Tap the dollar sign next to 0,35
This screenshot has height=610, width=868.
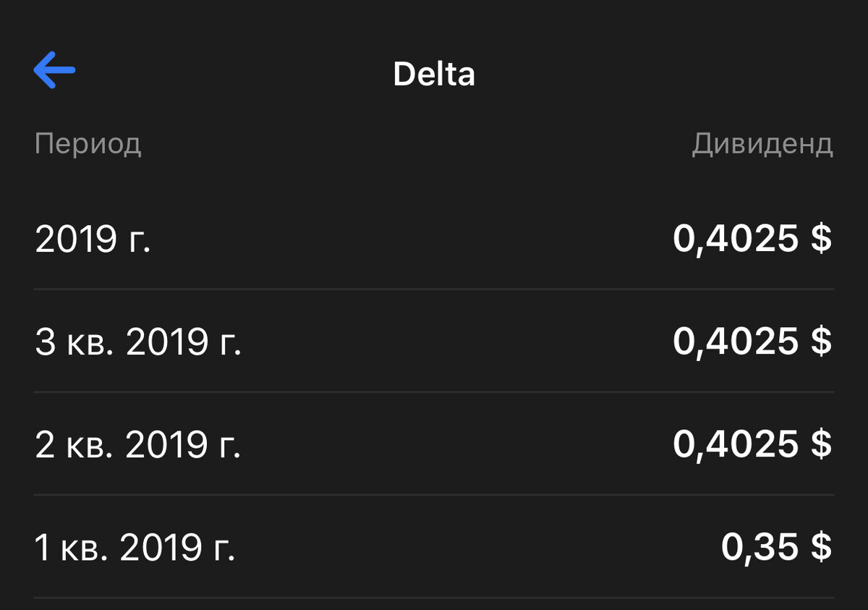(822, 548)
